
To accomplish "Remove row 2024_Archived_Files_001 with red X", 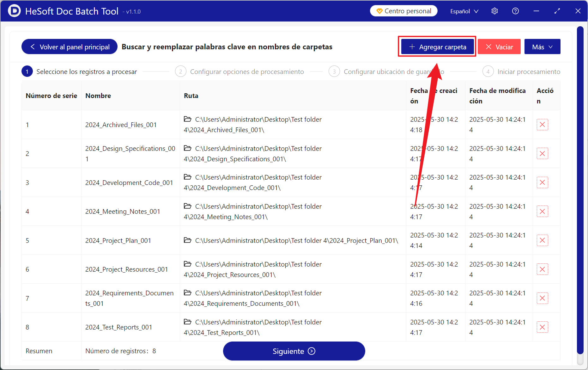I will pos(542,125).
